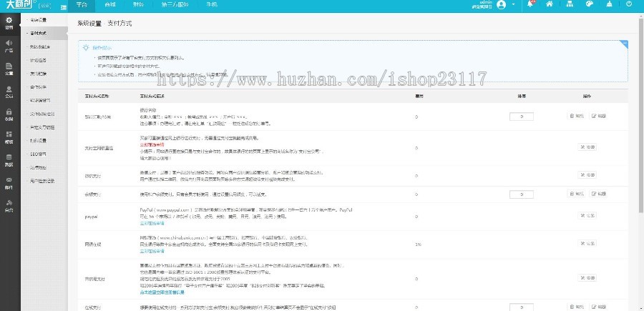This screenshot has width=644, height=311.
Task: Click the broom clear-cache icon
Action: 609,4
